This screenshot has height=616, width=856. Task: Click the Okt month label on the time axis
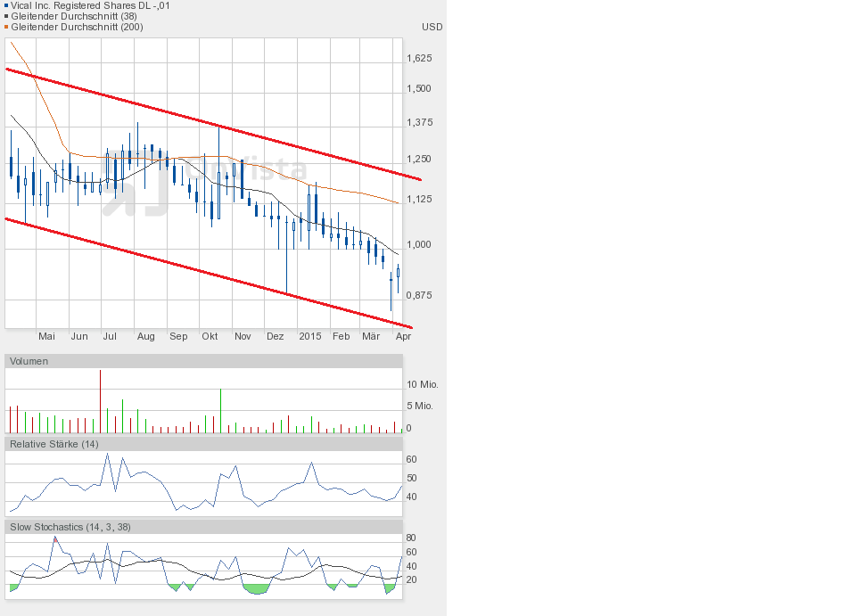(210, 336)
